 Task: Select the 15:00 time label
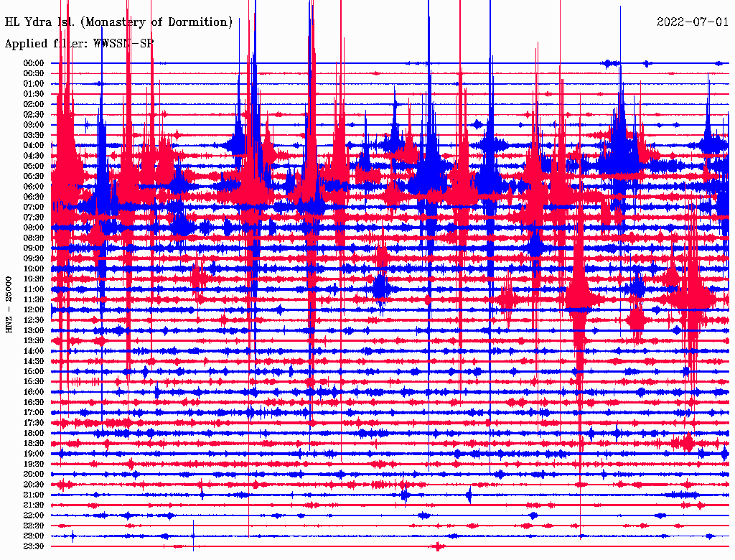(34, 371)
